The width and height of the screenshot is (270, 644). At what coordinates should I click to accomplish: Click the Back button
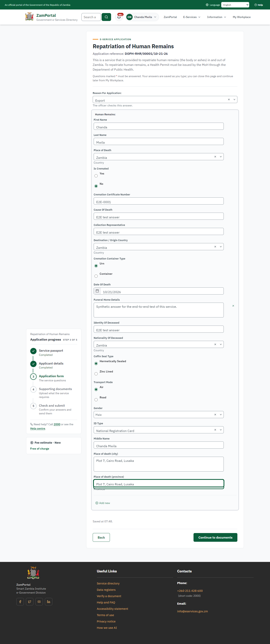[101, 537]
